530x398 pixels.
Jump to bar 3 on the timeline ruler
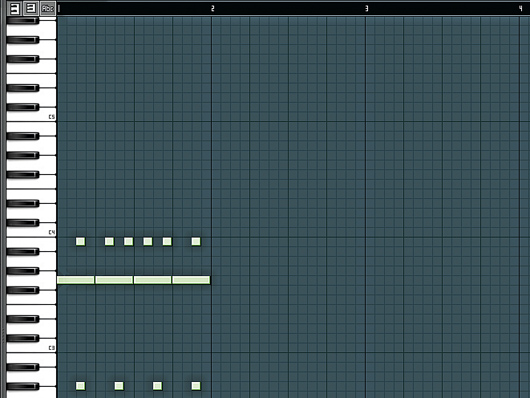click(367, 8)
